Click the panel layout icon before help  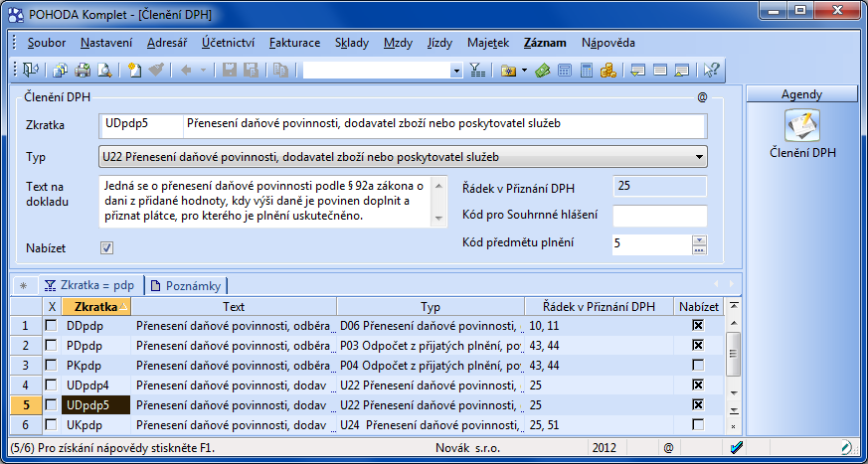point(682,71)
